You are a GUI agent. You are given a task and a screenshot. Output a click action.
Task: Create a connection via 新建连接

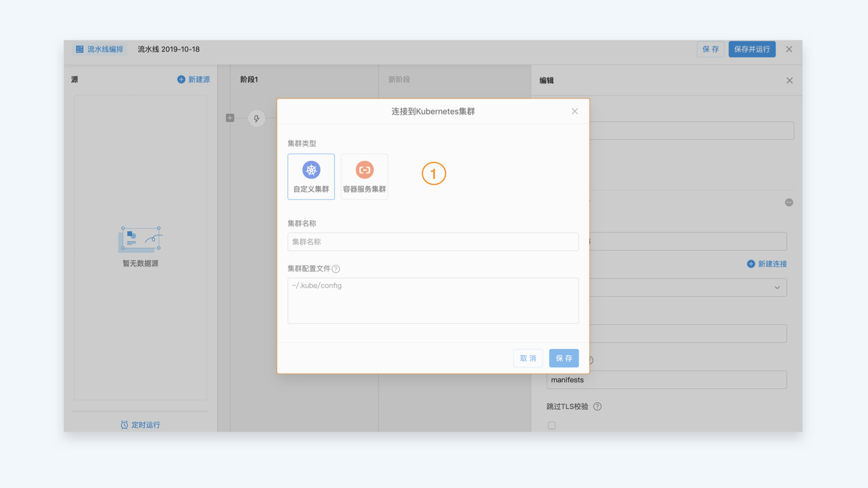click(x=767, y=264)
